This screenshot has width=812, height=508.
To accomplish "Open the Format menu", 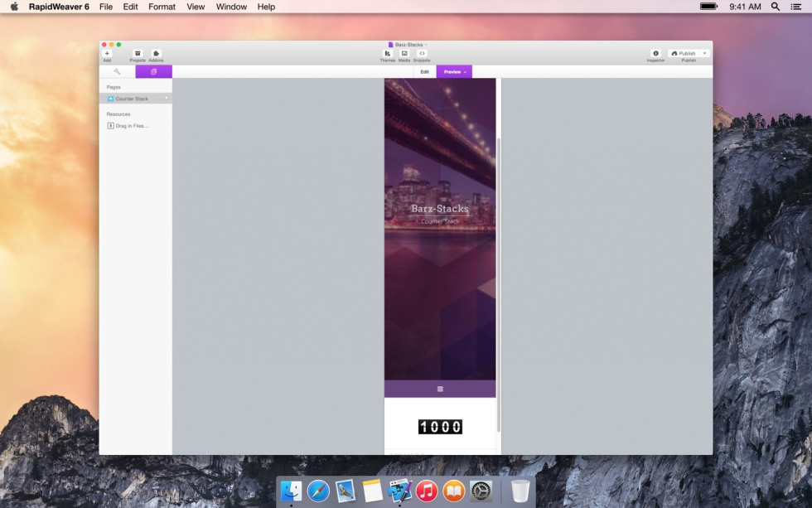I will pos(162,7).
